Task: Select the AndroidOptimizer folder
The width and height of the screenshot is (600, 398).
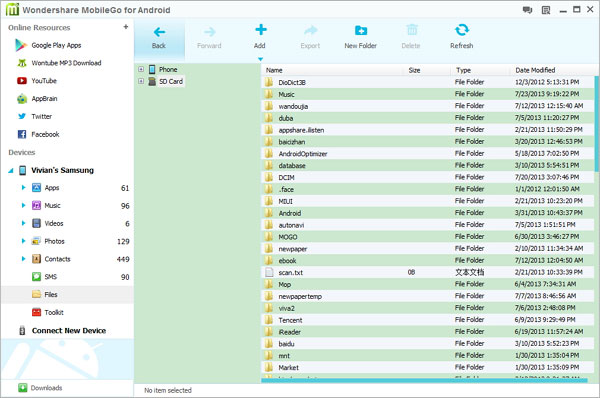Action: [427, 153]
